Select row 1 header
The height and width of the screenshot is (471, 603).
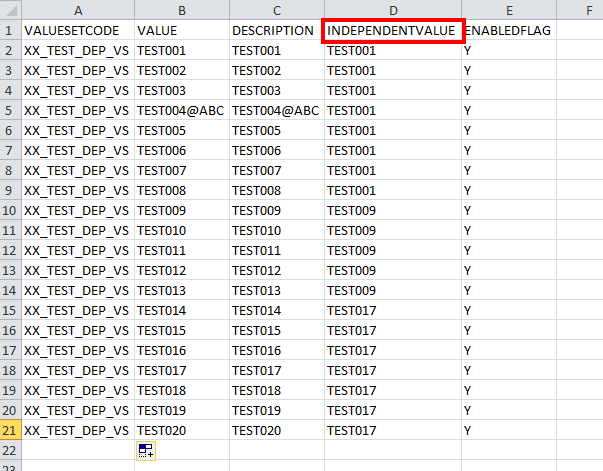pyautogui.click(x=11, y=30)
